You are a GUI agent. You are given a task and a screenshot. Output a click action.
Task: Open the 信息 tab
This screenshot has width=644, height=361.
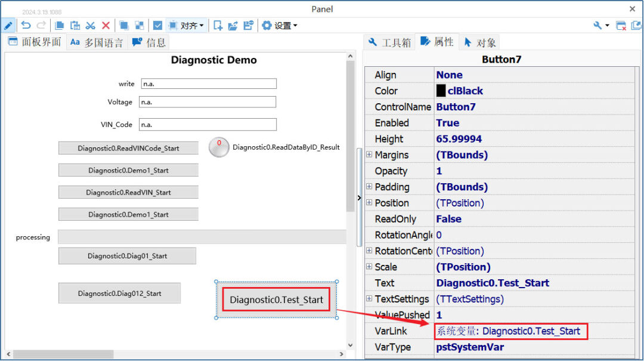[x=148, y=42]
